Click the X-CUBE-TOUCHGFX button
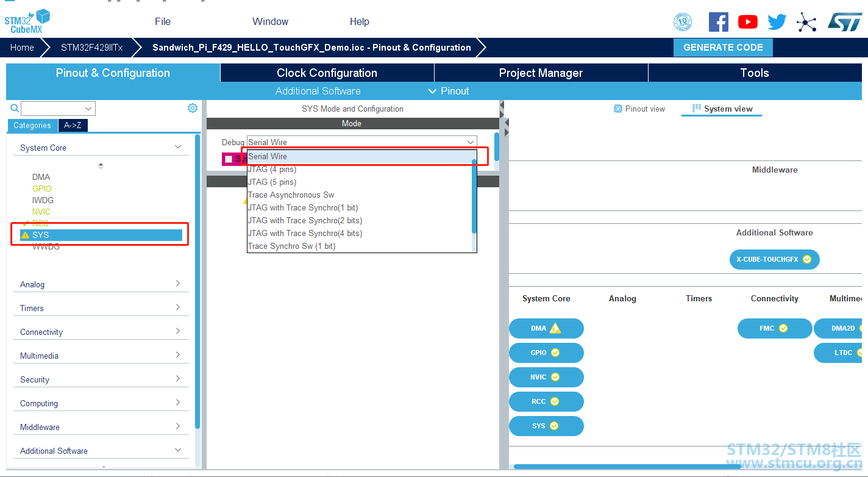The image size is (868, 477). [775, 259]
